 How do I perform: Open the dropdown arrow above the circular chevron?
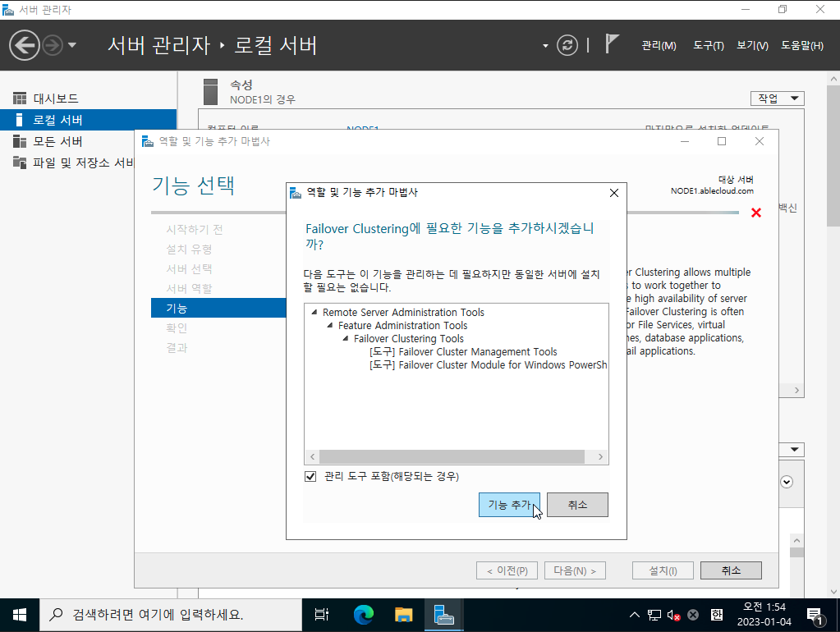[x=795, y=449]
